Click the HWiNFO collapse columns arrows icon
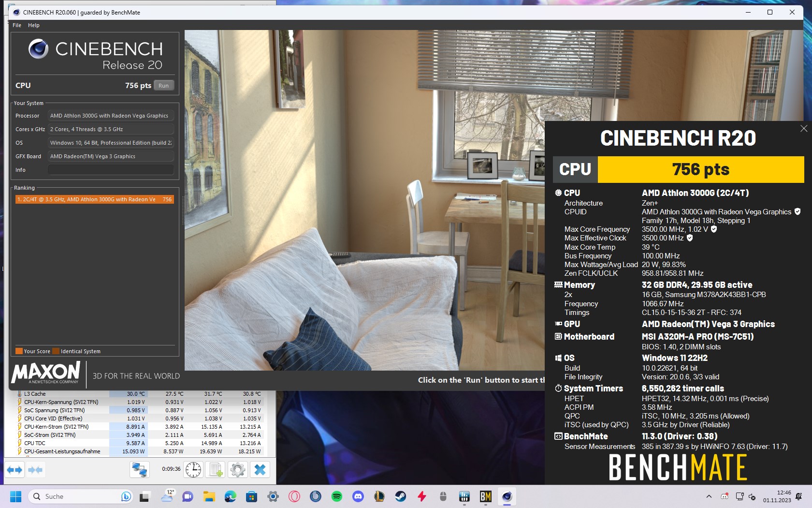 tap(35, 469)
